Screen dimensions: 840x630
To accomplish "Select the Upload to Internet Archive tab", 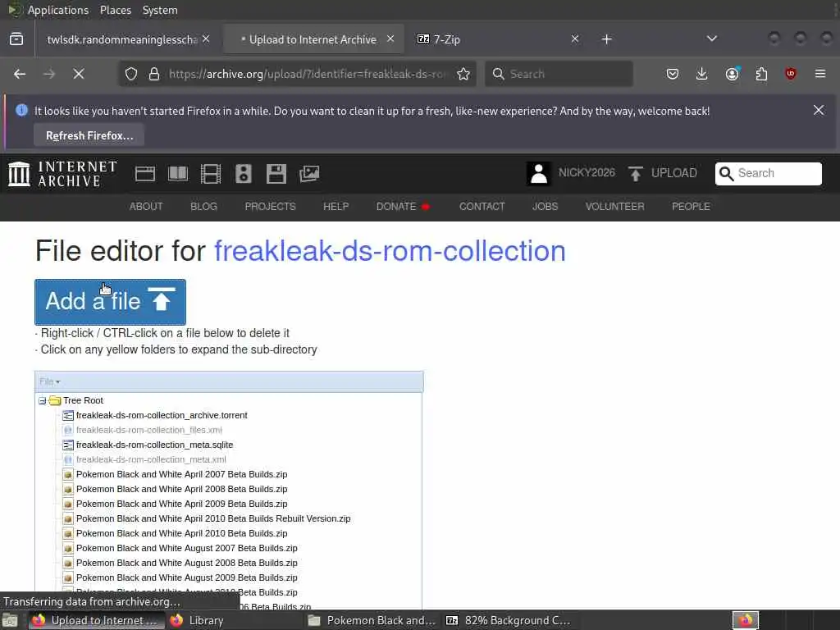I will coord(313,39).
